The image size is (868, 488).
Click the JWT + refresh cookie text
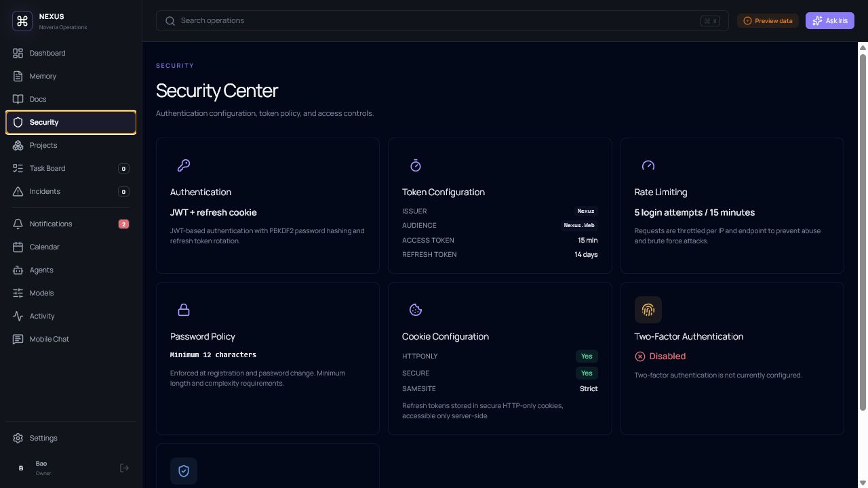tap(214, 213)
